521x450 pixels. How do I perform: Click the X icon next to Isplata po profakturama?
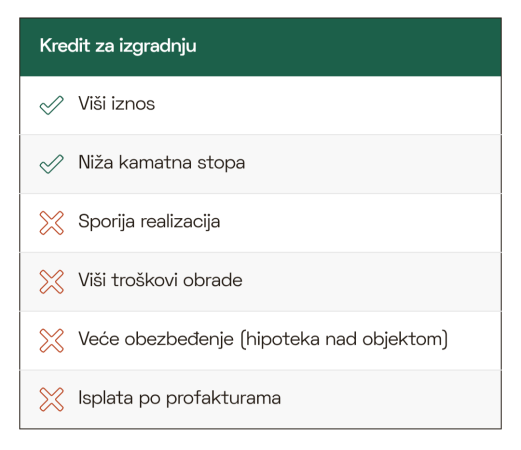tap(51, 399)
